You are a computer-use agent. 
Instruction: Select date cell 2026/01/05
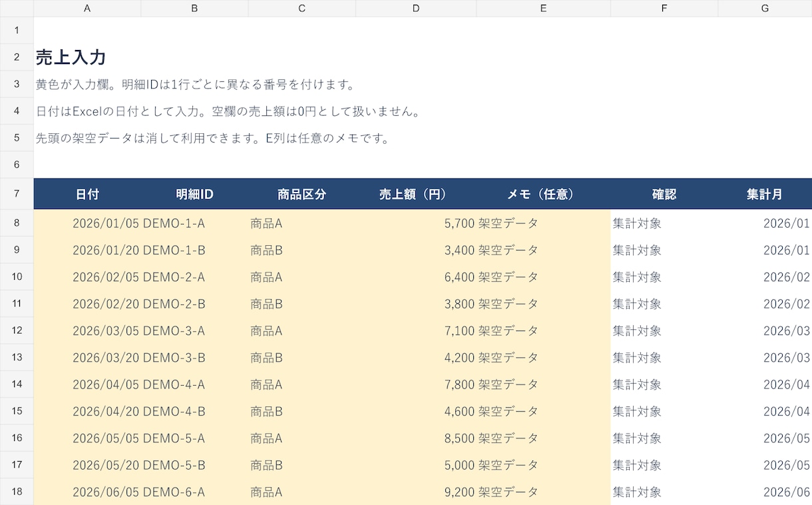coord(87,223)
